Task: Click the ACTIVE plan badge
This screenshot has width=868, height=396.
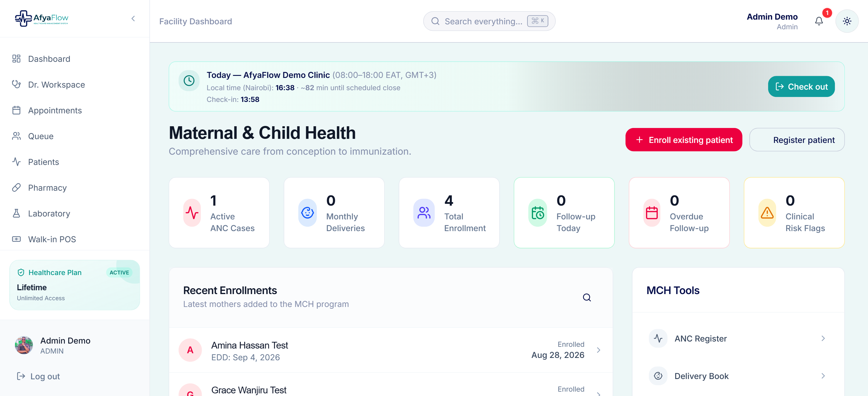Action: tap(119, 272)
